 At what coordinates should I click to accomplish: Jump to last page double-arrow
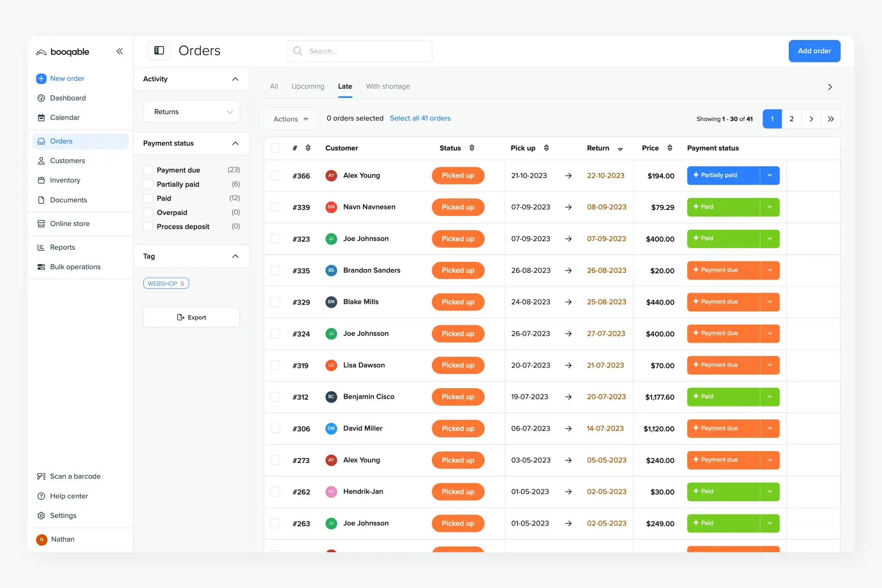[x=831, y=119]
